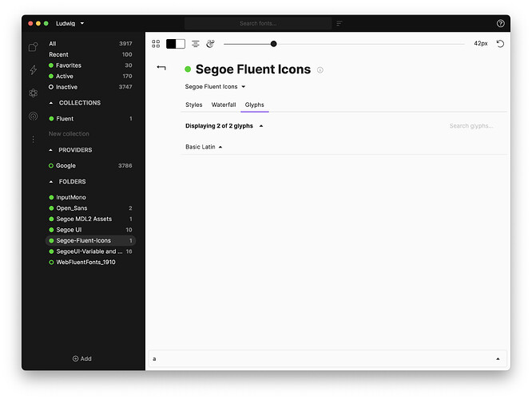Toggle activation dot for Open_Sans folder

click(x=51, y=208)
